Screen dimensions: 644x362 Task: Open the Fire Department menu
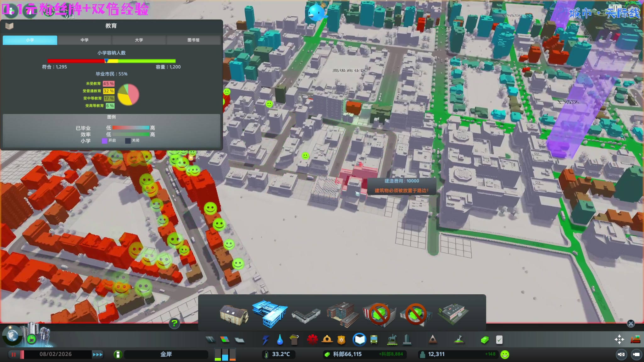(x=327, y=340)
